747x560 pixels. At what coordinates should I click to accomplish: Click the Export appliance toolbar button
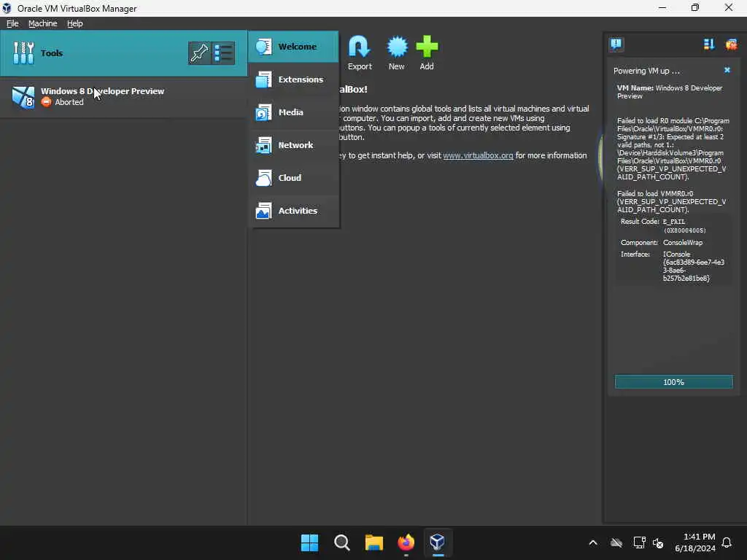360,52
